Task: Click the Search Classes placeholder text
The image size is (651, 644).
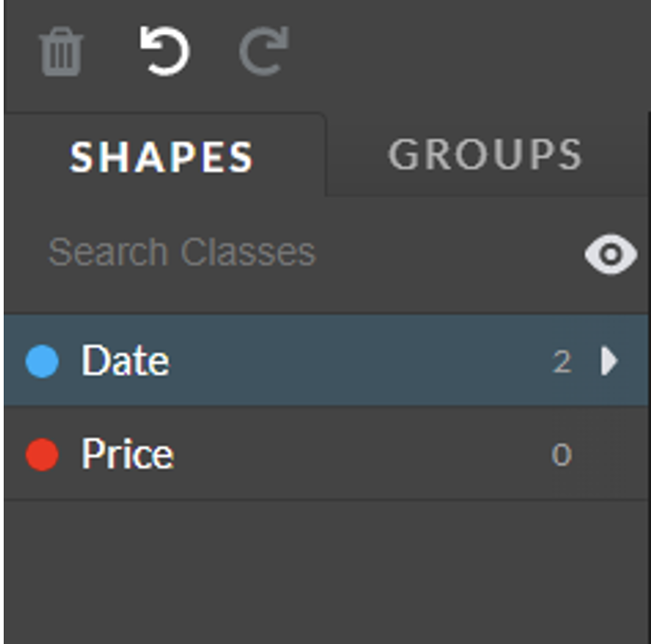Action: 182,252
